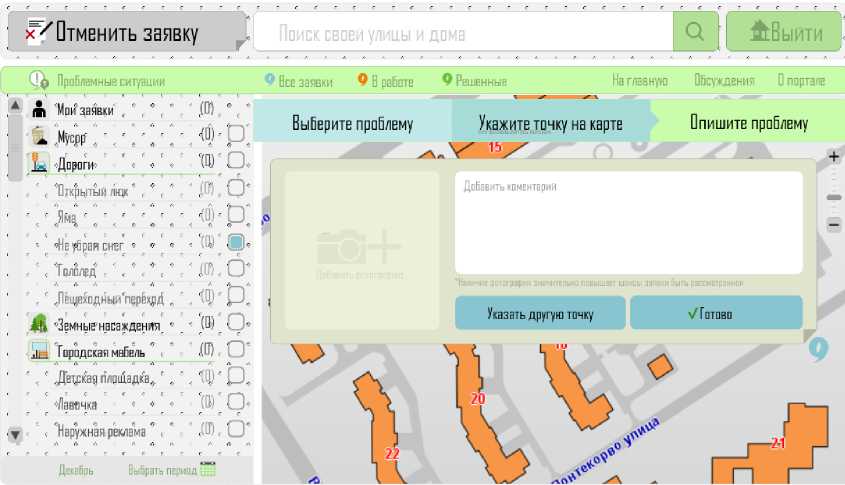Toggle the Дороги checkbox
This screenshot has width=845, height=485.
236,160
